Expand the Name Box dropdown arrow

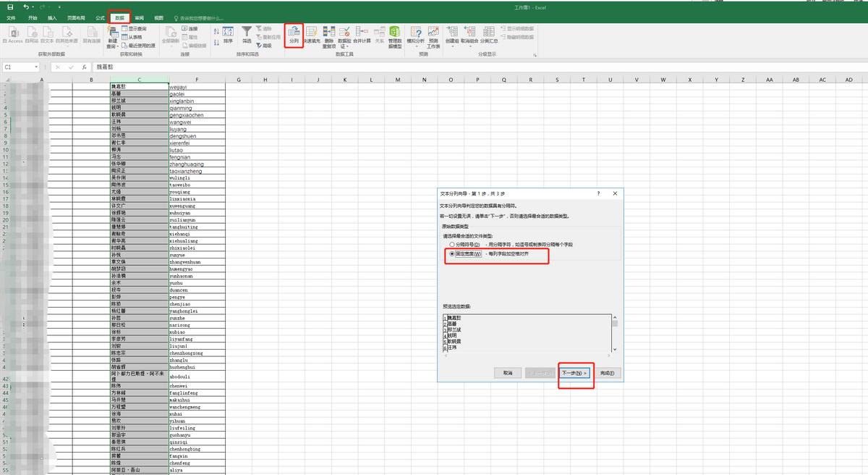[x=36, y=67]
